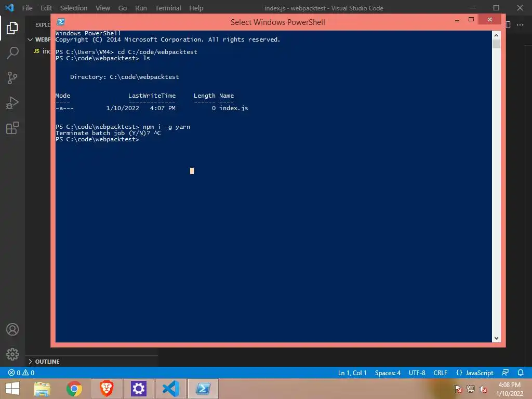Image resolution: width=532 pixels, height=399 pixels.
Task: Open the Help menu
Action: pyautogui.click(x=196, y=8)
